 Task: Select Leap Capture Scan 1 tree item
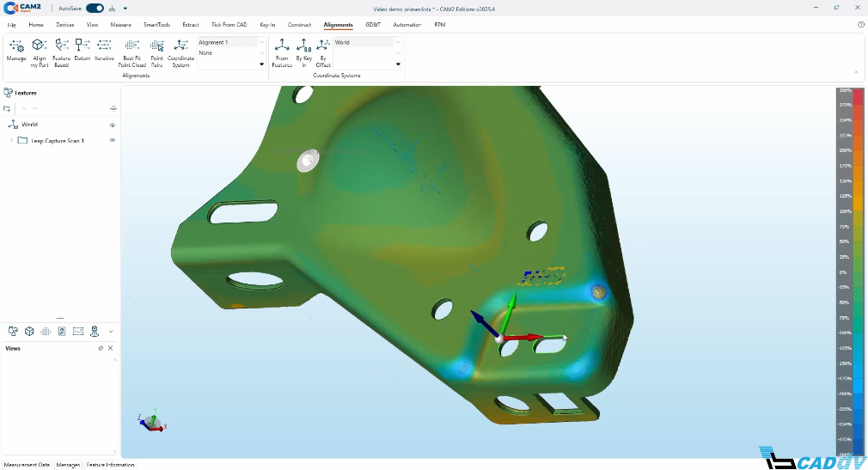pos(57,141)
